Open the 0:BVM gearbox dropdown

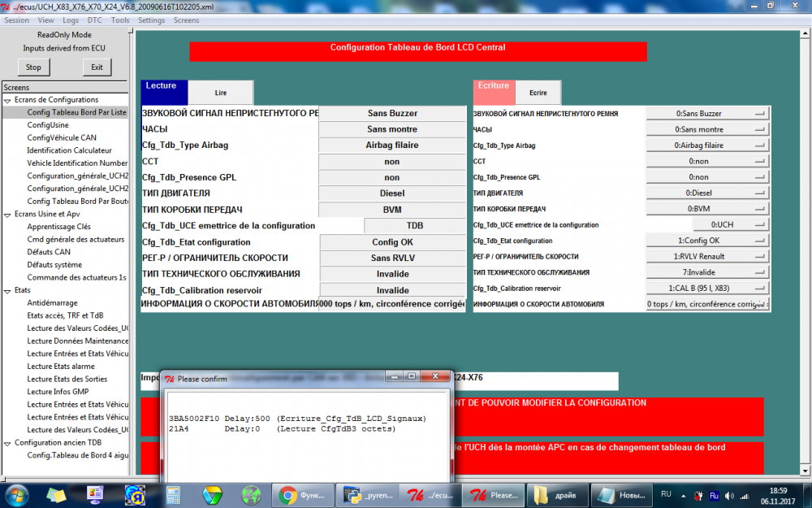707,209
